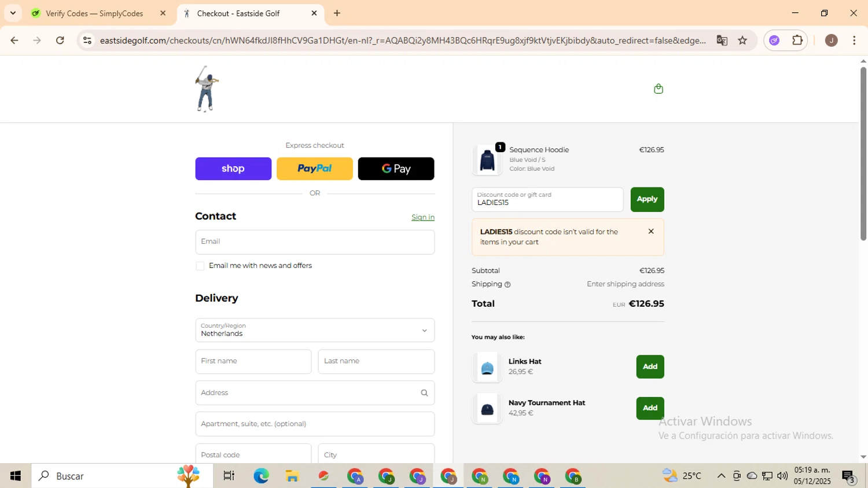Image resolution: width=868 pixels, height=488 pixels.
Task: Click the shipping info question mark icon
Action: pyautogui.click(x=507, y=284)
